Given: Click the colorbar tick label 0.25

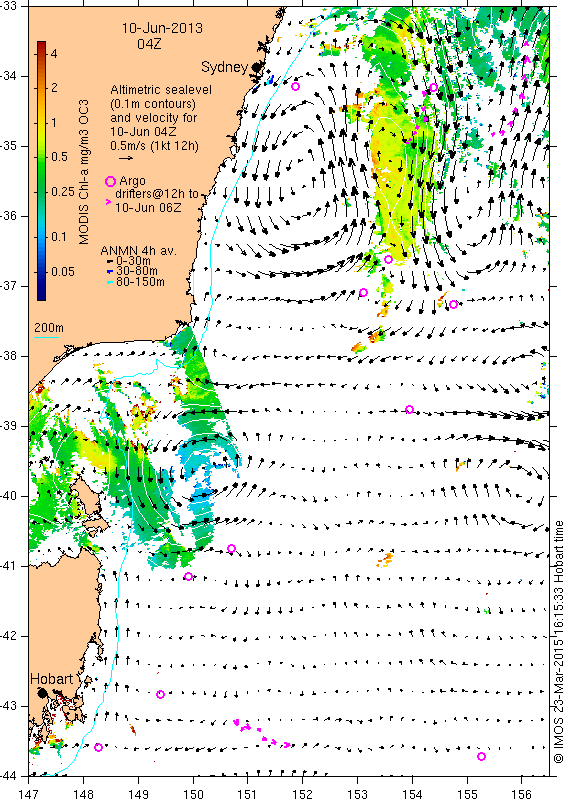Looking at the screenshot, I should [63, 191].
